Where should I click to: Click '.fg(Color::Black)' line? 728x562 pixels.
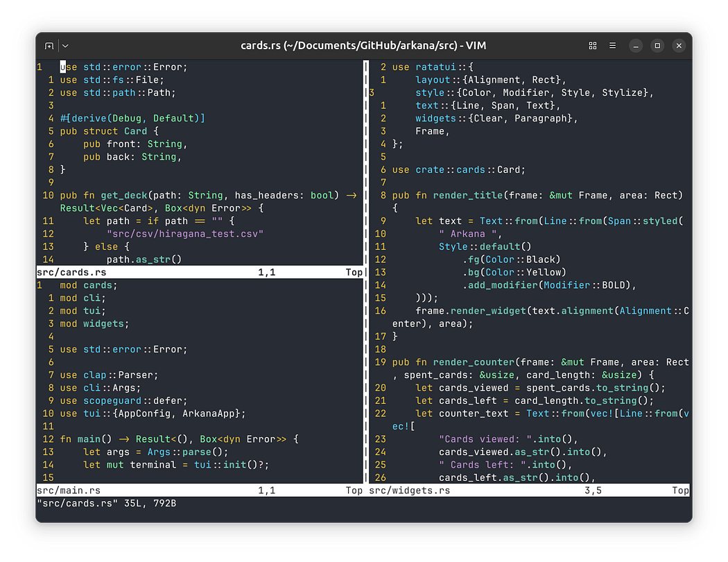pos(511,259)
